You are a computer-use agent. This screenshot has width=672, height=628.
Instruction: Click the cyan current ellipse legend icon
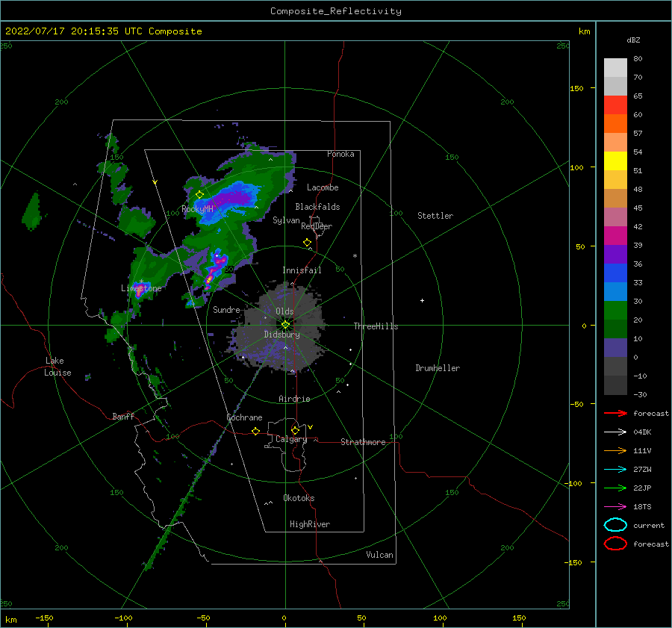(615, 525)
